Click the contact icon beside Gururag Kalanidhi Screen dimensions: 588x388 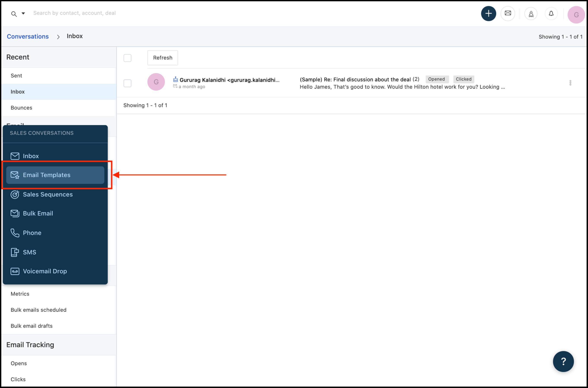(x=175, y=79)
